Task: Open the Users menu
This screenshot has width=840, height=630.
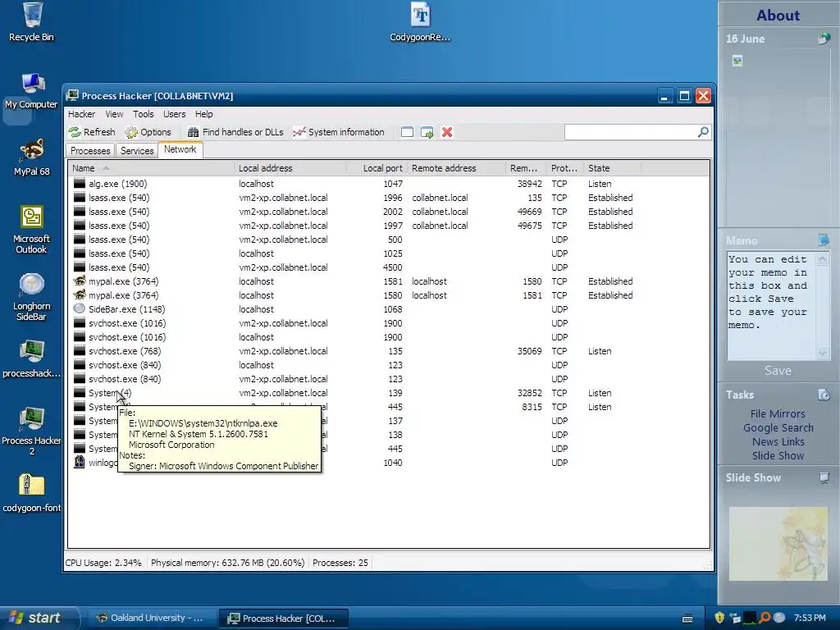Action: 174,114
